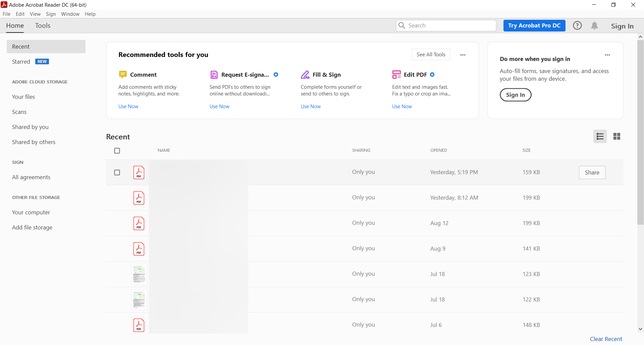Click the vertical scrollbar thumb
Screen dimensions: 644x345
pos(640,133)
